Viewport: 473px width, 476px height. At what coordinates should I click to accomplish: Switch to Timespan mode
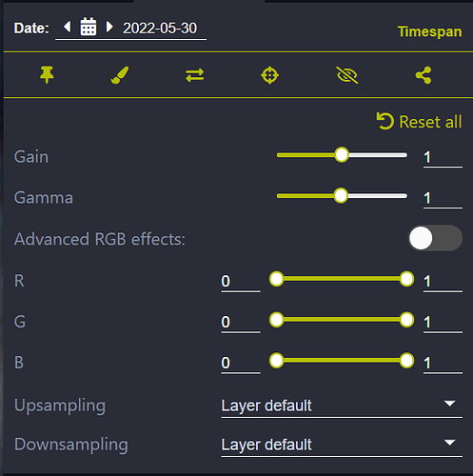tap(430, 31)
